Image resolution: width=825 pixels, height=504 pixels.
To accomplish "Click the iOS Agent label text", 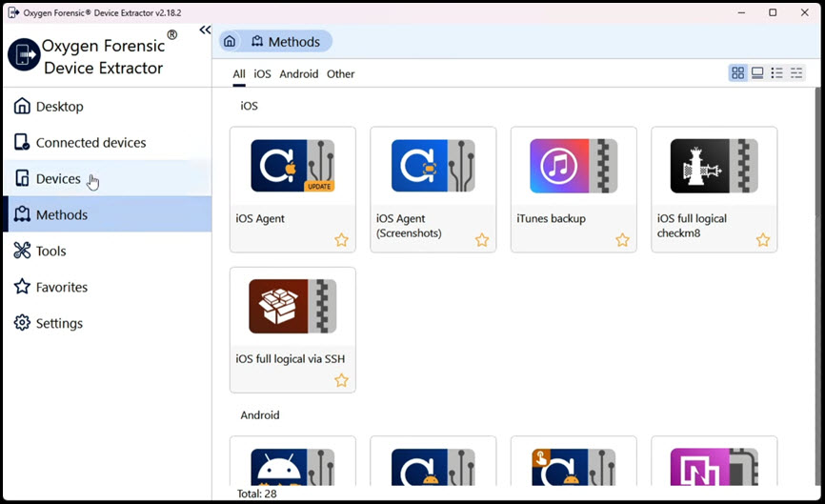I will pos(260,218).
